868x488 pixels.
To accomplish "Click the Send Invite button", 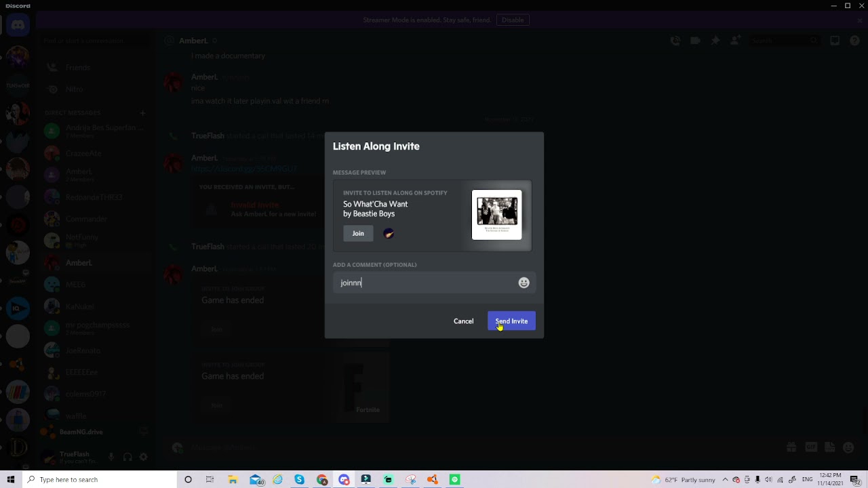I will click(511, 321).
